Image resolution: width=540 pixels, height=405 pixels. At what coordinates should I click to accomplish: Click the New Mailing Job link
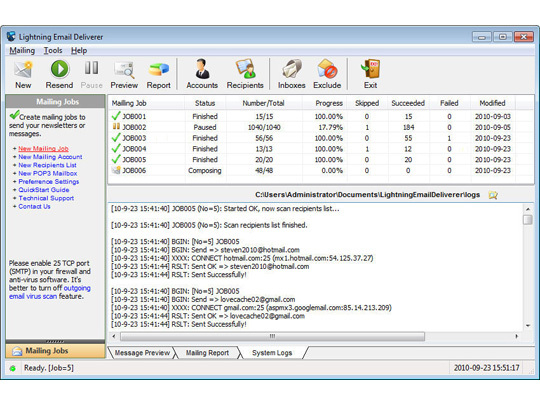coord(43,148)
